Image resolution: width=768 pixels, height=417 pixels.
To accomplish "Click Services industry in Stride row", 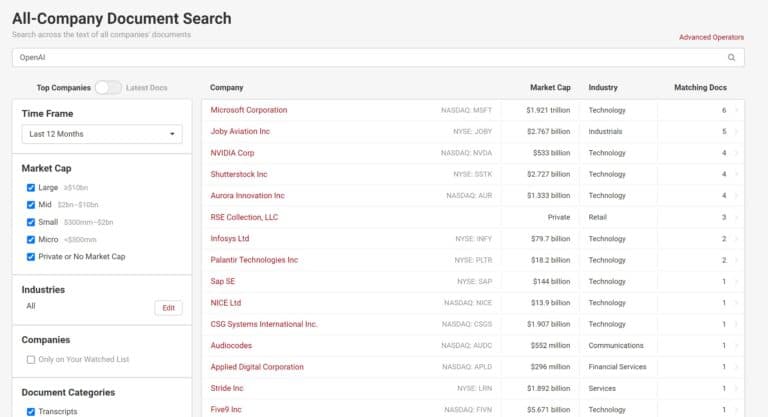I will coord(602,389).
